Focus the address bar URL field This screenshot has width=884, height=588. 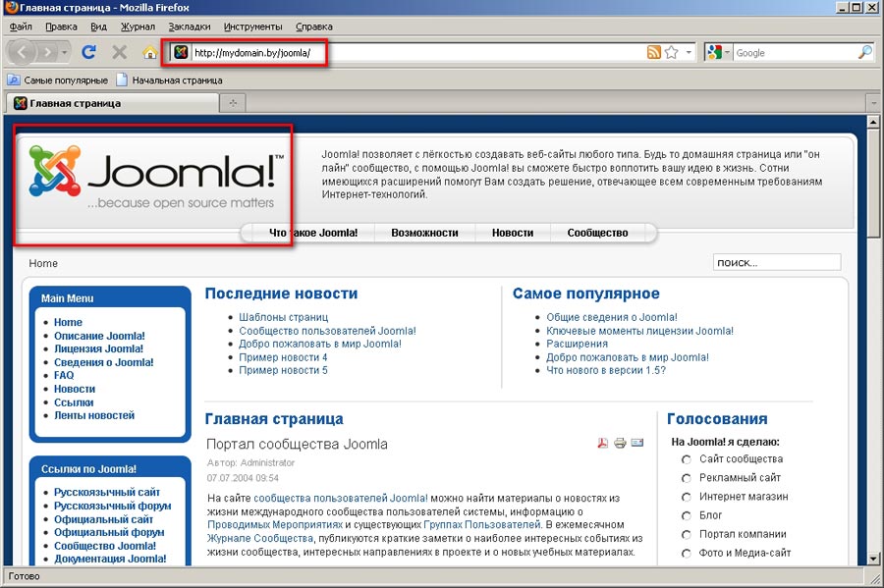(x=417, y=52)
